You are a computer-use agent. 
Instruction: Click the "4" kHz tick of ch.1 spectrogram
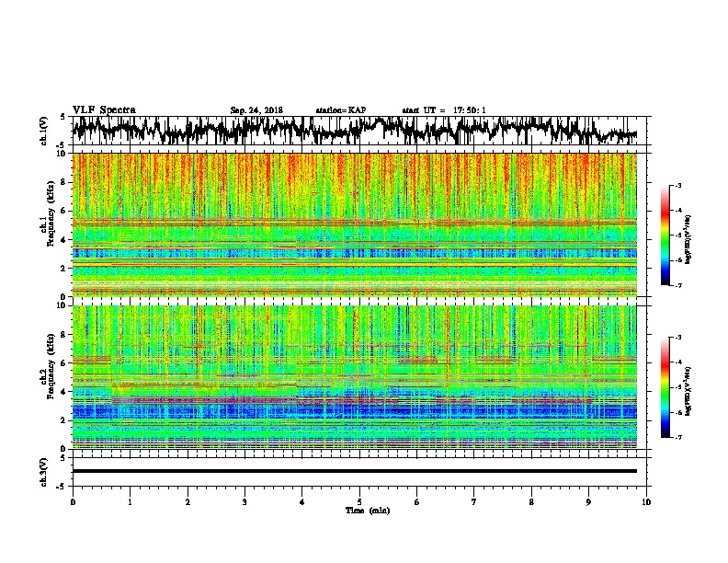64,240
